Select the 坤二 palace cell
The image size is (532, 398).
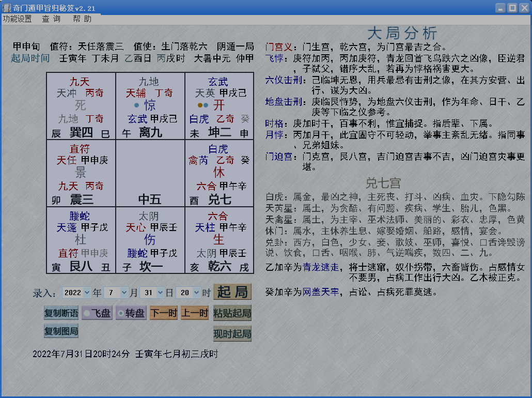[220, 106]
